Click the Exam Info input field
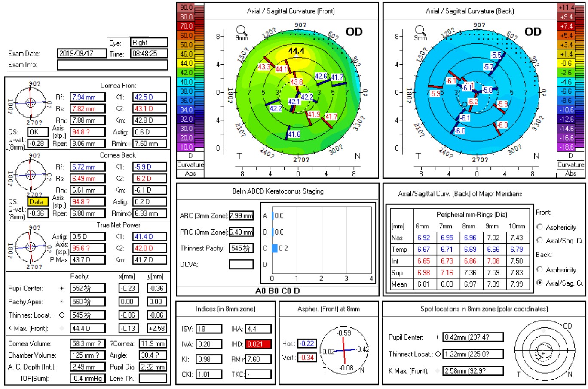 point(113,65)
